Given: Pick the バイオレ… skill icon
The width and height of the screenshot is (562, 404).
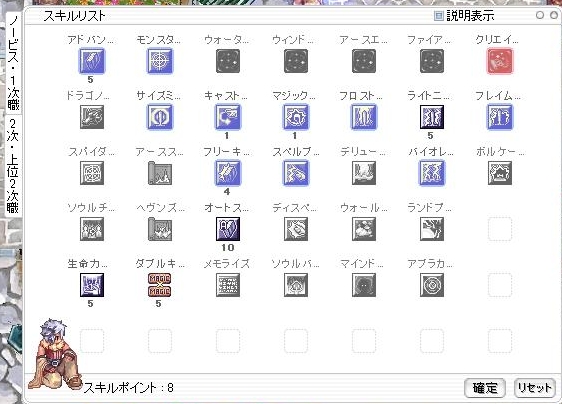Looking at the screenshot, I should click(432, 173).
